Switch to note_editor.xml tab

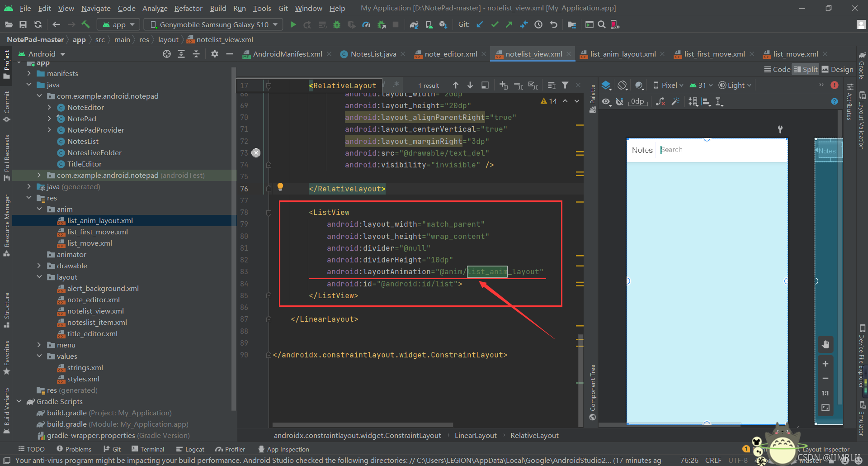click(451, 54)
